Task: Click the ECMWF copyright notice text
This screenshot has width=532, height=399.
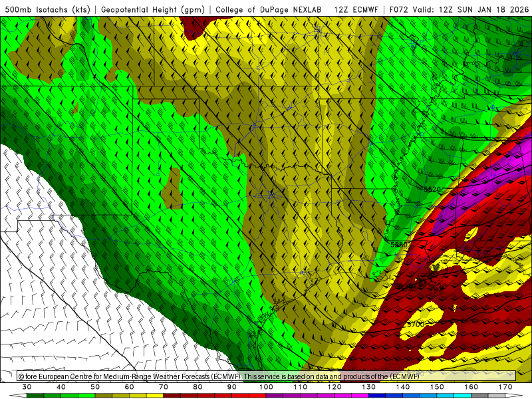Action: coord(219,376)
